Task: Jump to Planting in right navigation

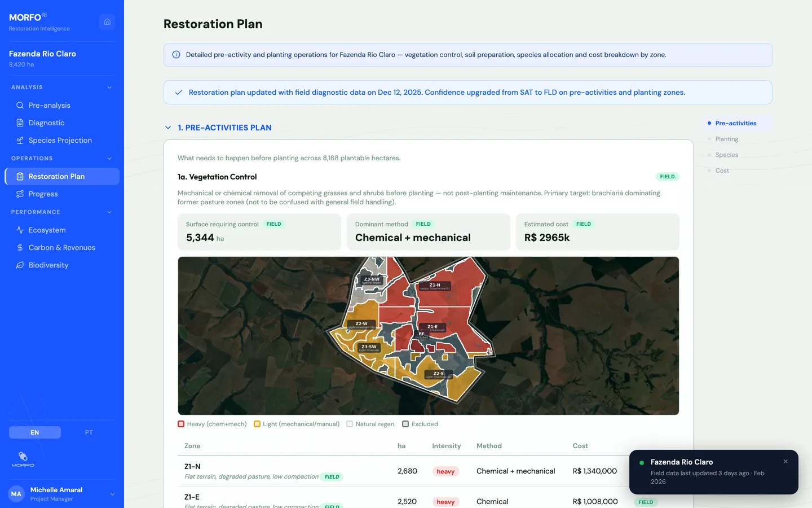Action: coord(727,139)
